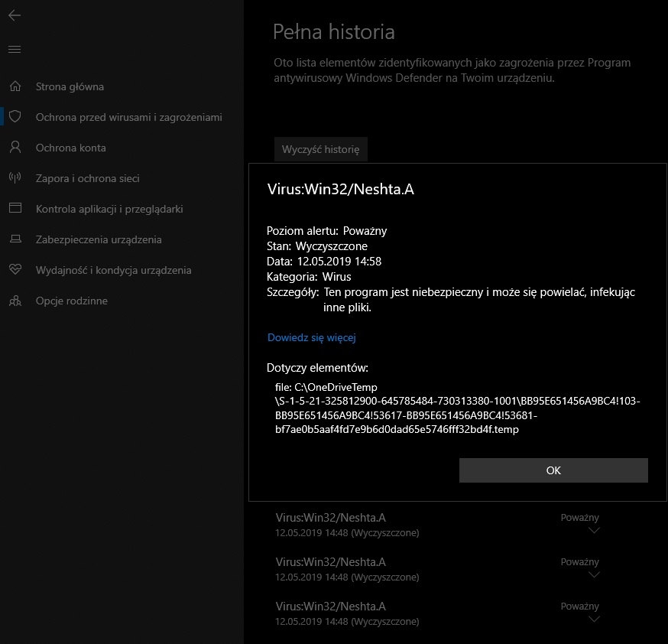Open the Dowiedz się więcej link
Image resolution: width=668 pixels, height=644 pixels.
[311, 338]
